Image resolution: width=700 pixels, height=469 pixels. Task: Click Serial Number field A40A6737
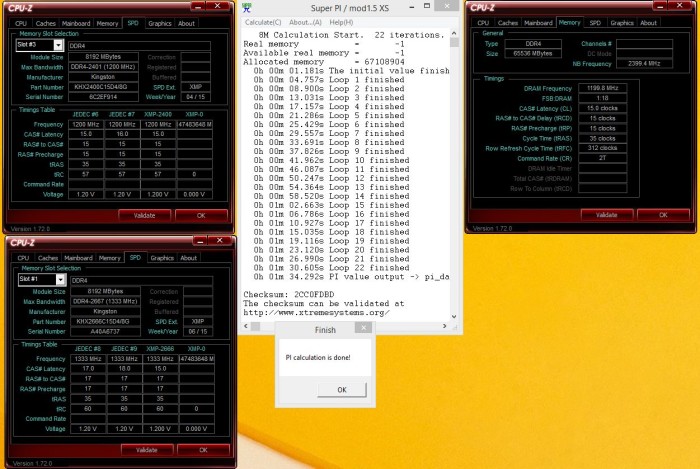(106, 332)
